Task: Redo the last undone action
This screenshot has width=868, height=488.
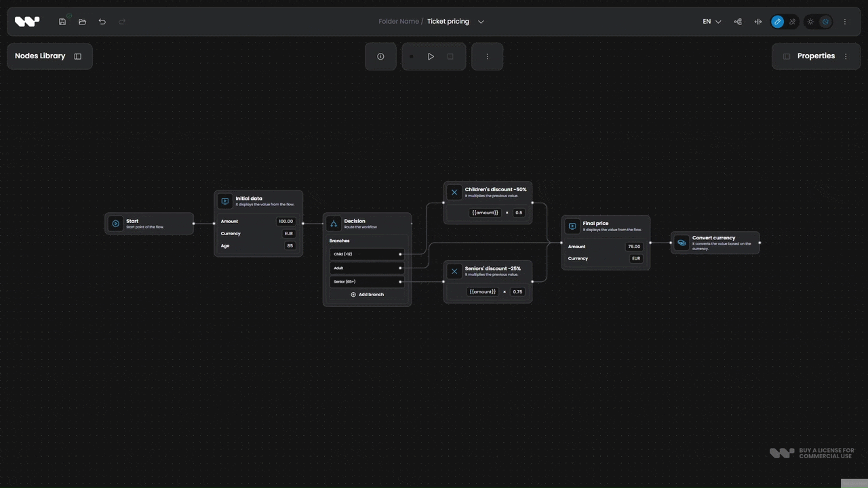Action: [x=122, y=22]
